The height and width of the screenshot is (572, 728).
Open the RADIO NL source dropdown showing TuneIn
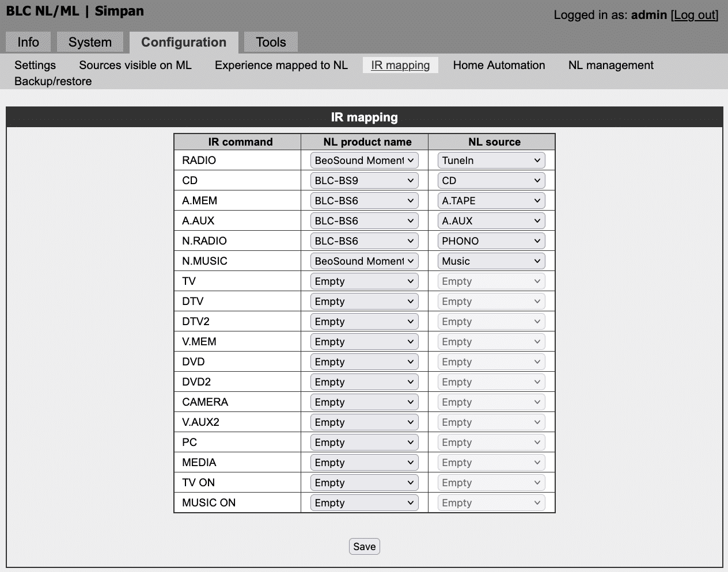tap(491, 161)
